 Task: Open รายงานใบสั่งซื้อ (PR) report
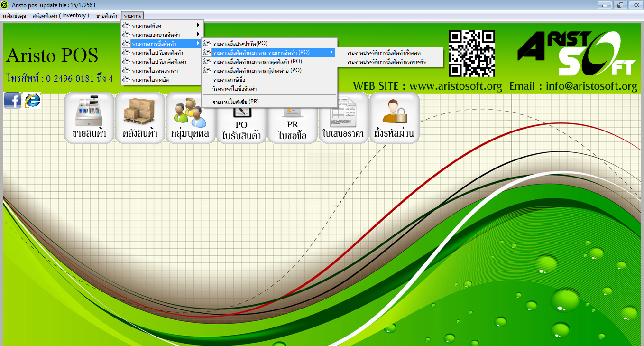point(269,102)
